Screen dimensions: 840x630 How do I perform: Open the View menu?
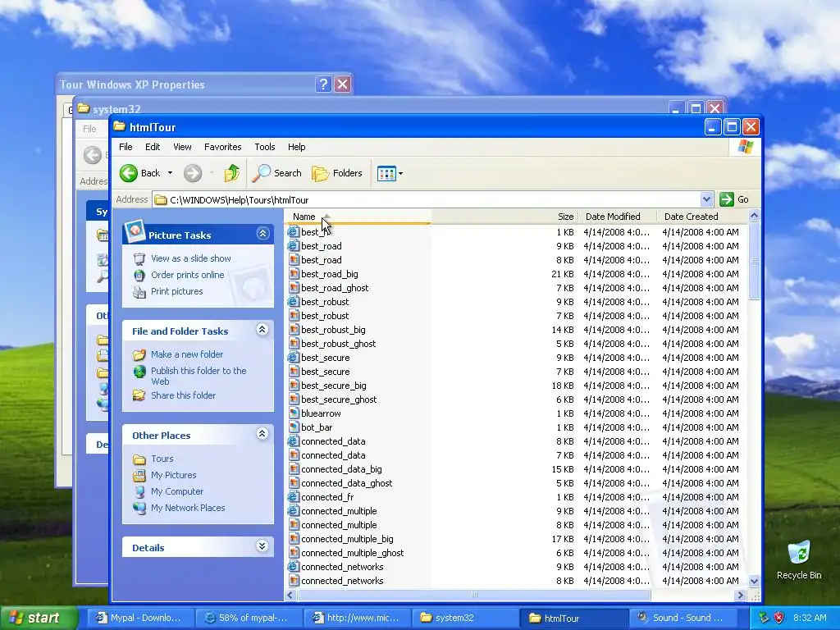tap(182, 147)
